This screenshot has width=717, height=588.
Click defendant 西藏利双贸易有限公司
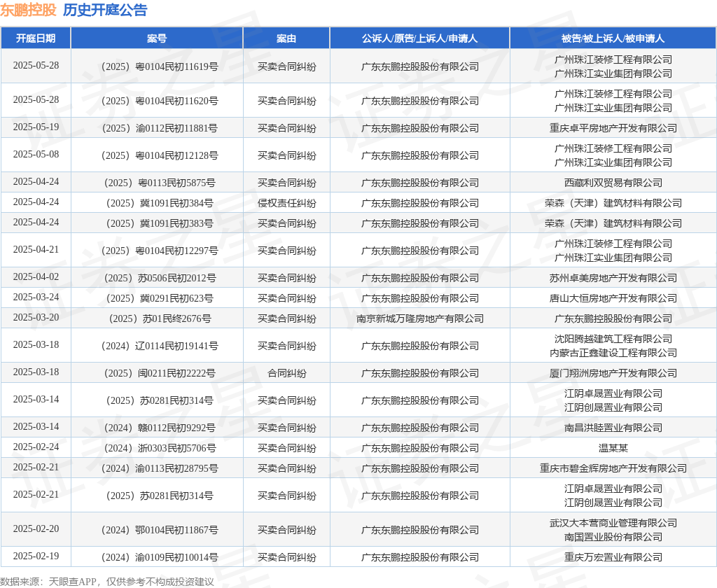click(x=613, y=183)
